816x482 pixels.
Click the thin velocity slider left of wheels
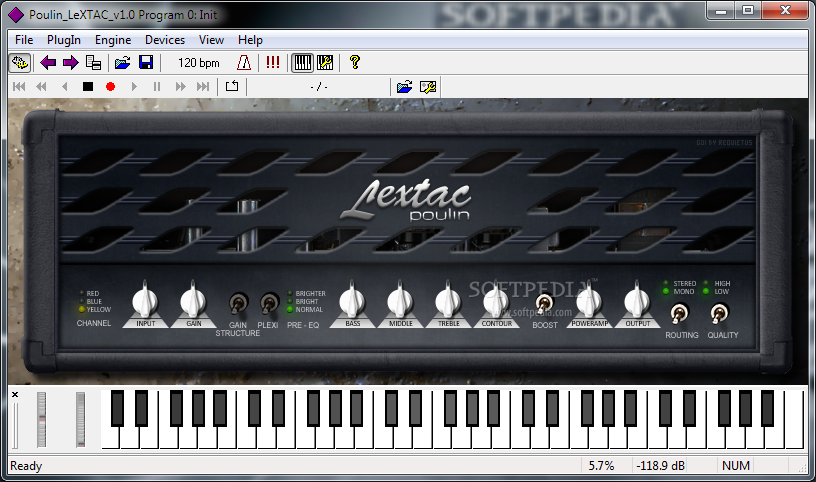[x=16, y=425]
